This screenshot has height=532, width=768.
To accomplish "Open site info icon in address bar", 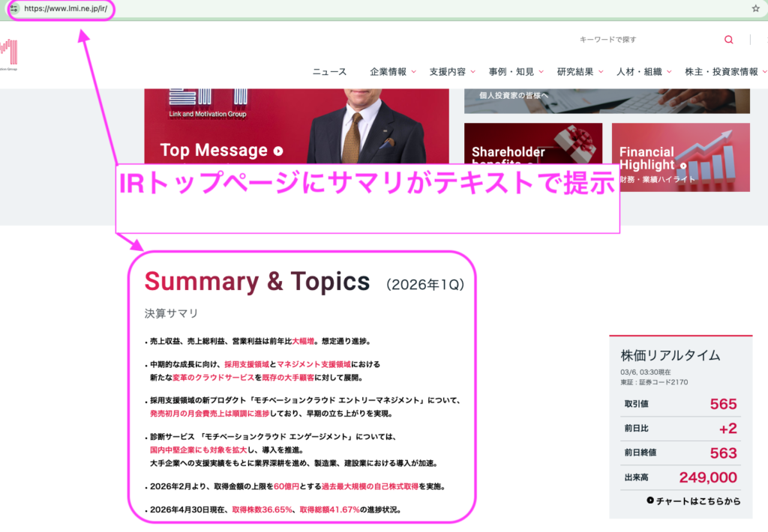I will pos(13,8).
